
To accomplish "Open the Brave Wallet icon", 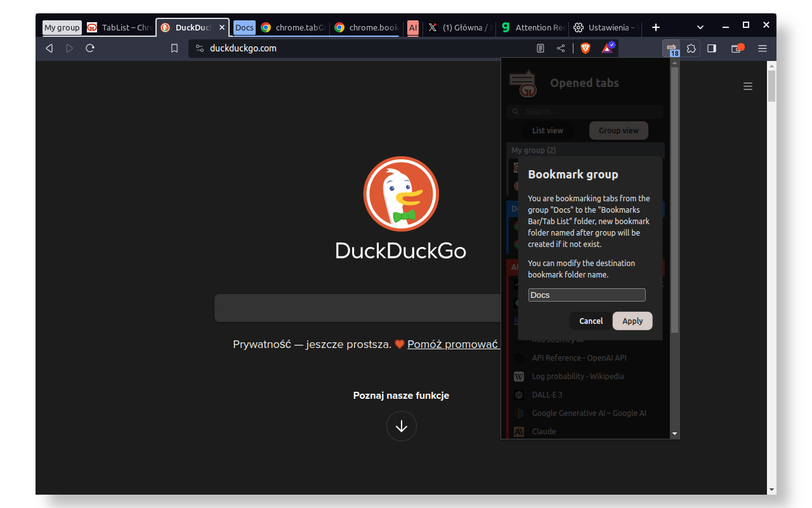I will point(737,48).
